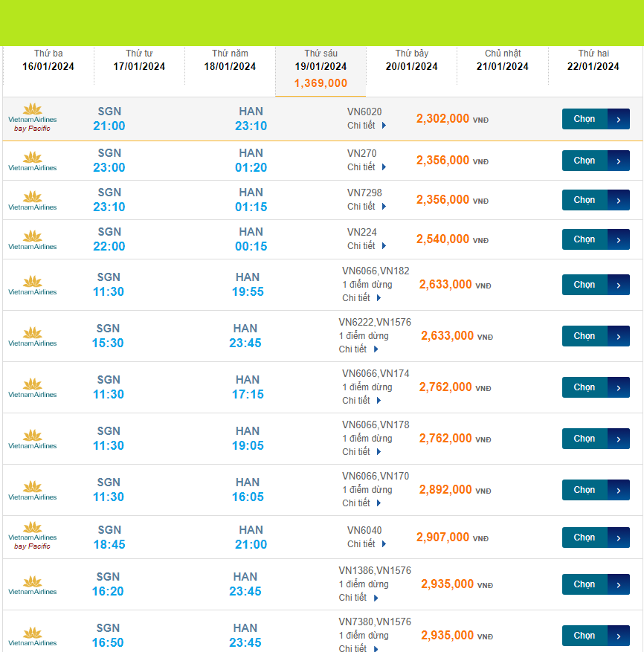Click Vietnam Airlines logo on VN224 row
The width and height of the screenshot is (644, 652).
(32, 239)
